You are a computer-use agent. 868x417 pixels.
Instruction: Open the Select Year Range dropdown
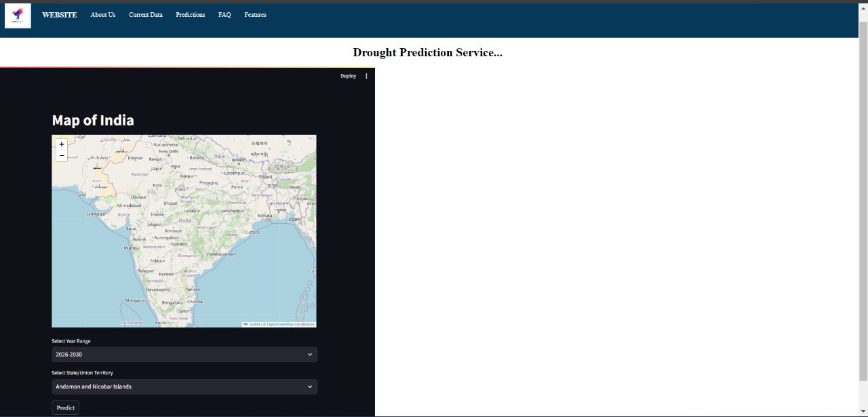coord(184,355)
